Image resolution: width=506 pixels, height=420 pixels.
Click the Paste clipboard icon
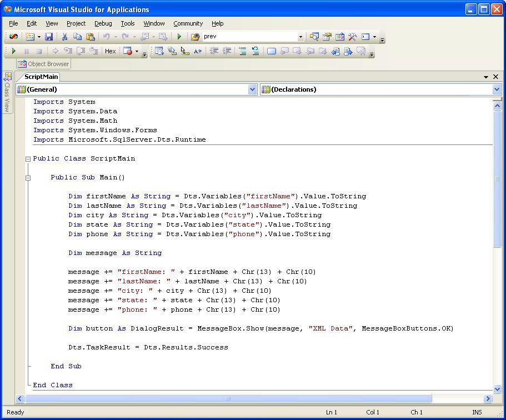point(89,37)
